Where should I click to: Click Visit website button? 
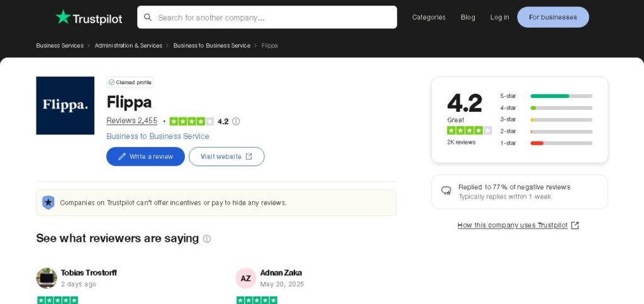226,157
